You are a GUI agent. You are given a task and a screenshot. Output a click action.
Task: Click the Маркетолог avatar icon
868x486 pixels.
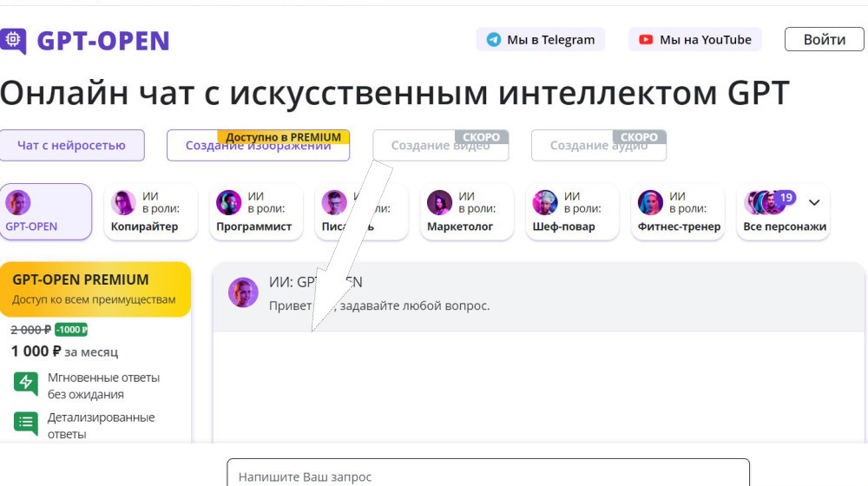[439, 202]
